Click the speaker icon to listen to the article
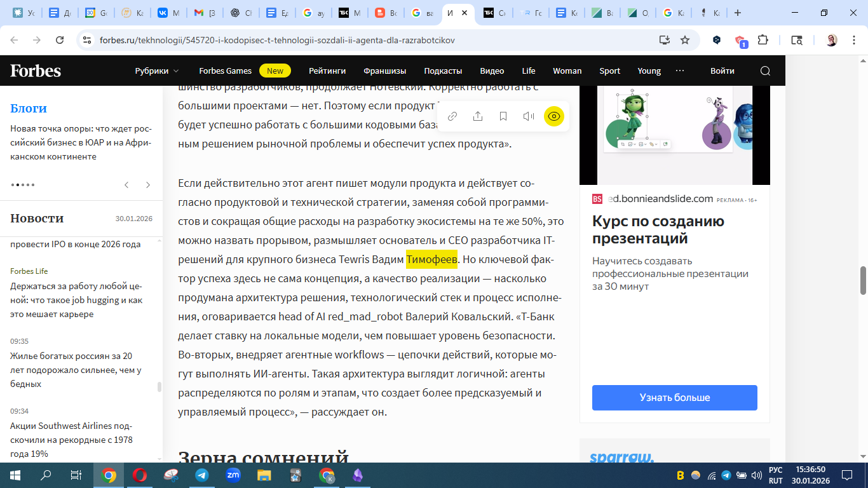The height and width of the screenshot is (488, 868). [x=529, y=116]
